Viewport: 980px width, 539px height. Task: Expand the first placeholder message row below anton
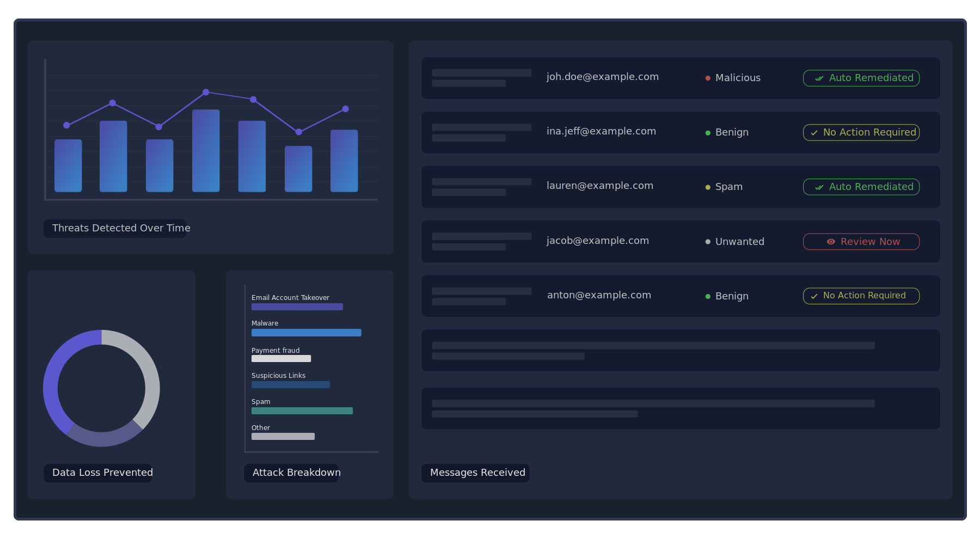pos(681,351)
